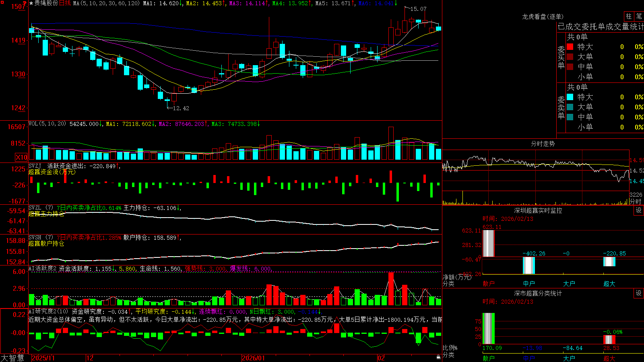The width and height of the screenshot is (644, 362).
Task: Click the red 特大 buy order swatch
Action: pos(570,47)
